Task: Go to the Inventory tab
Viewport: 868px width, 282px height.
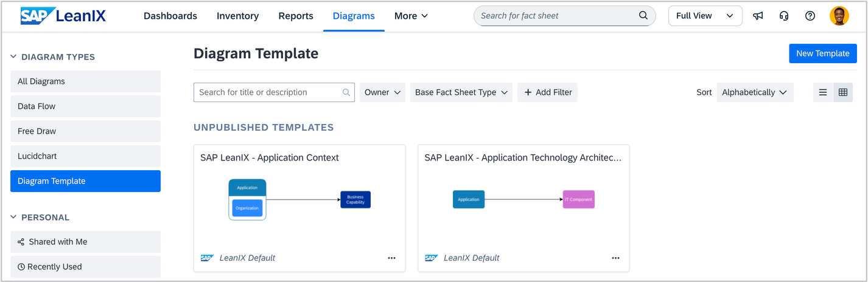Action: (237, 16)
